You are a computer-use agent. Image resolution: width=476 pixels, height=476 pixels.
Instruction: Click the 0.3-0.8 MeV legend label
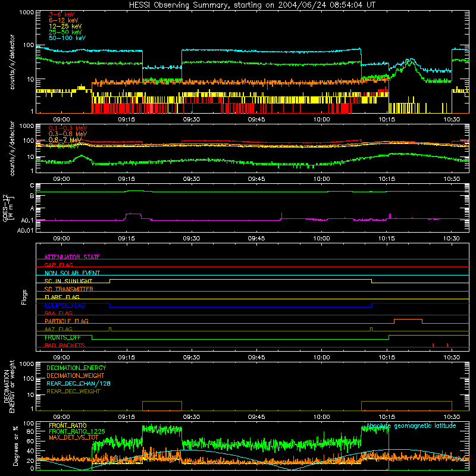pyautogui.click(x=68, y=134)
